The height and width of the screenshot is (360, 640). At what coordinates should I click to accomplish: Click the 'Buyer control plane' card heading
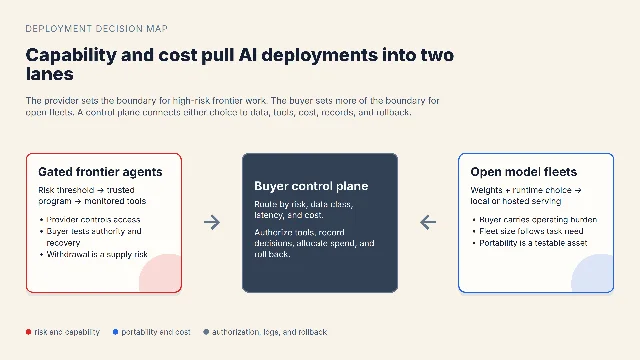pyautogui.click(x=311, y=186)
